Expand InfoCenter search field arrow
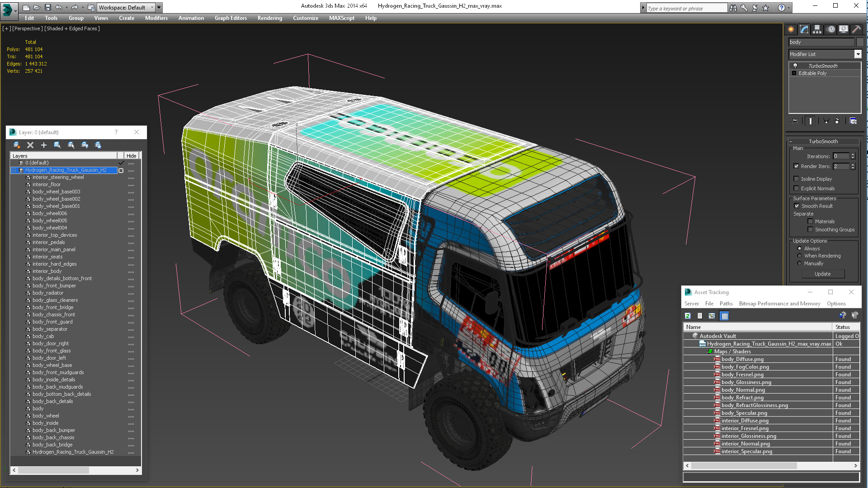This screenshot has width=868, height=488. (x=643, y=8)
